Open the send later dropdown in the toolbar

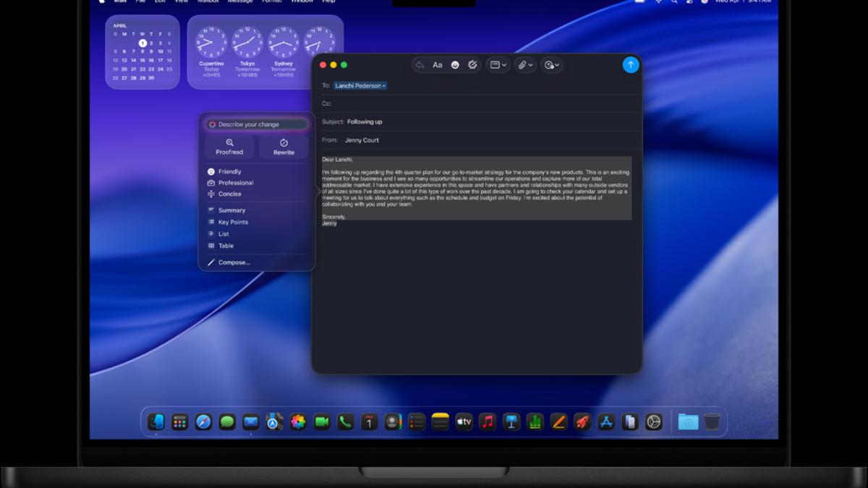(552, 65)
